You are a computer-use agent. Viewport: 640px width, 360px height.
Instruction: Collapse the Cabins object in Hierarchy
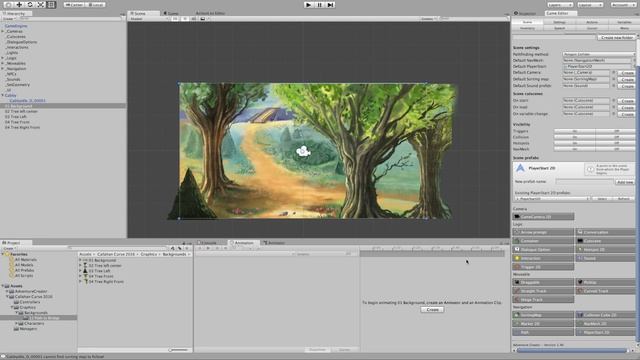[3, 95]
